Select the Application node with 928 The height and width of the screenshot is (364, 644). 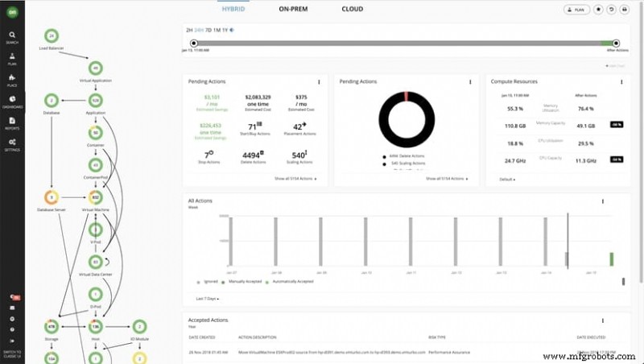[x=95, y=100]
